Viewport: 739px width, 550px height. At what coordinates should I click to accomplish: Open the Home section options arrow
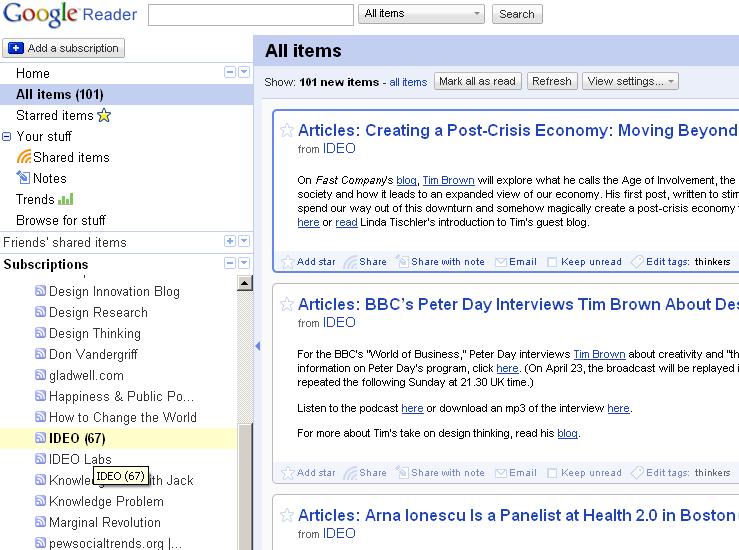(244, 72)
